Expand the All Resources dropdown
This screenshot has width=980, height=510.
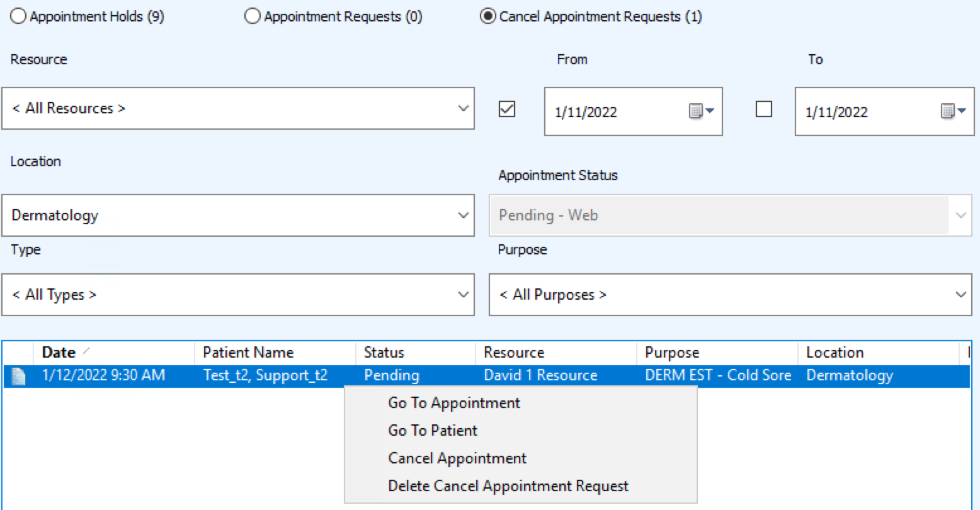coord(462,108)
